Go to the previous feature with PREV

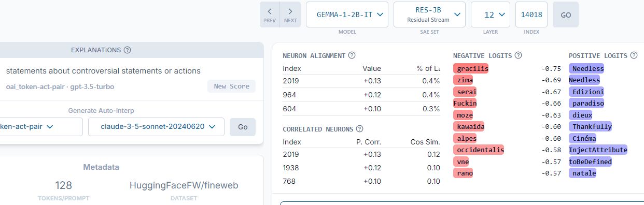[x=270, y=14]
